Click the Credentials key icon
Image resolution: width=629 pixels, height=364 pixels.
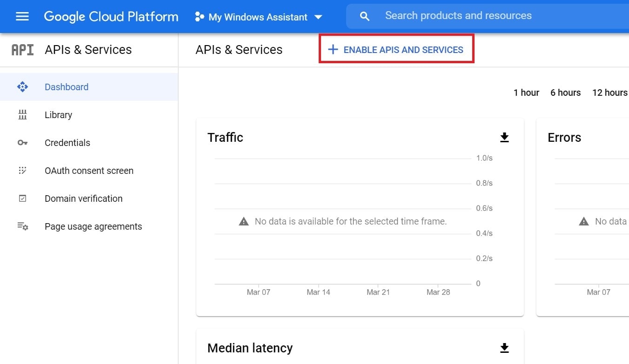coord(22,143)
